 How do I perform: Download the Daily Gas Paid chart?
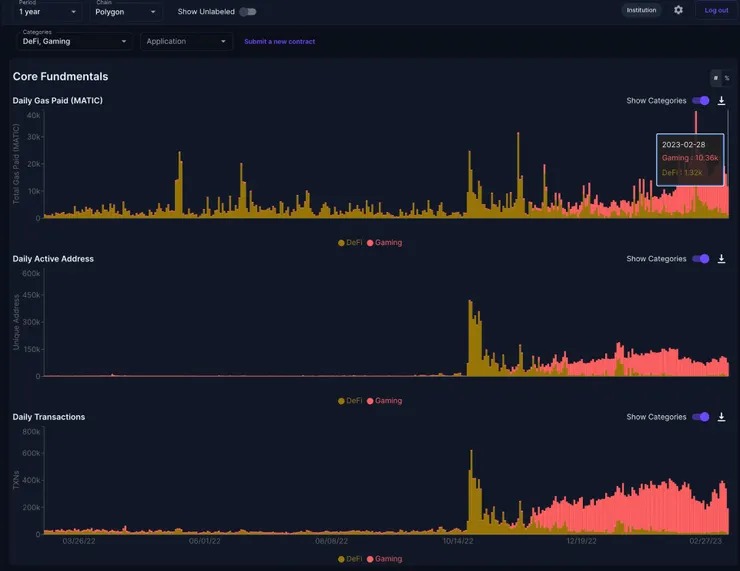point(721,101)
